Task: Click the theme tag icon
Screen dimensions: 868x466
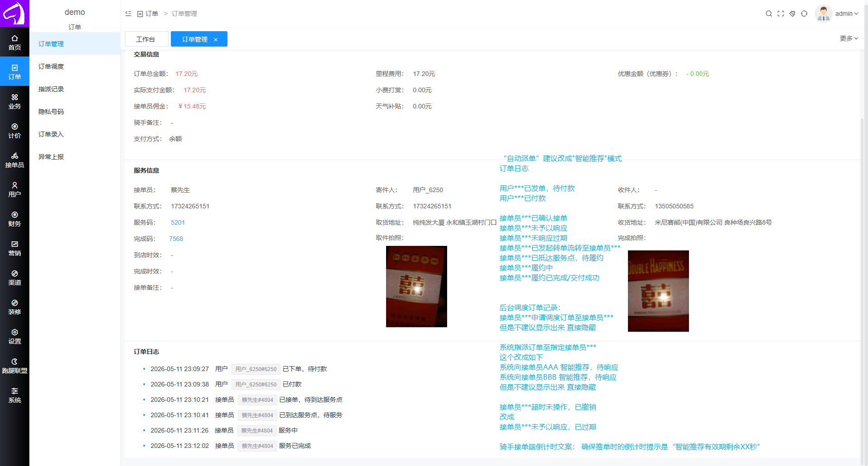Action: [792, 14]
